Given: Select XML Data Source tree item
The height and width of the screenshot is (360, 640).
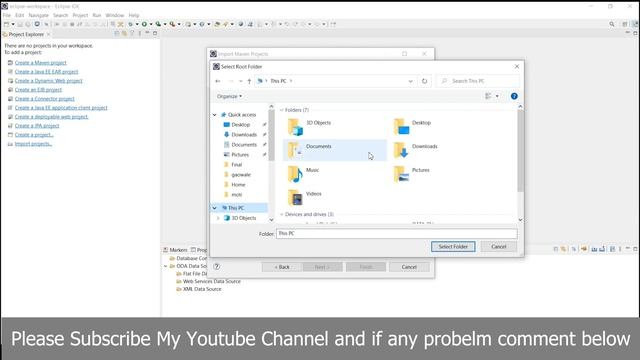Looking at the screenshot, I should click(202, 289).
